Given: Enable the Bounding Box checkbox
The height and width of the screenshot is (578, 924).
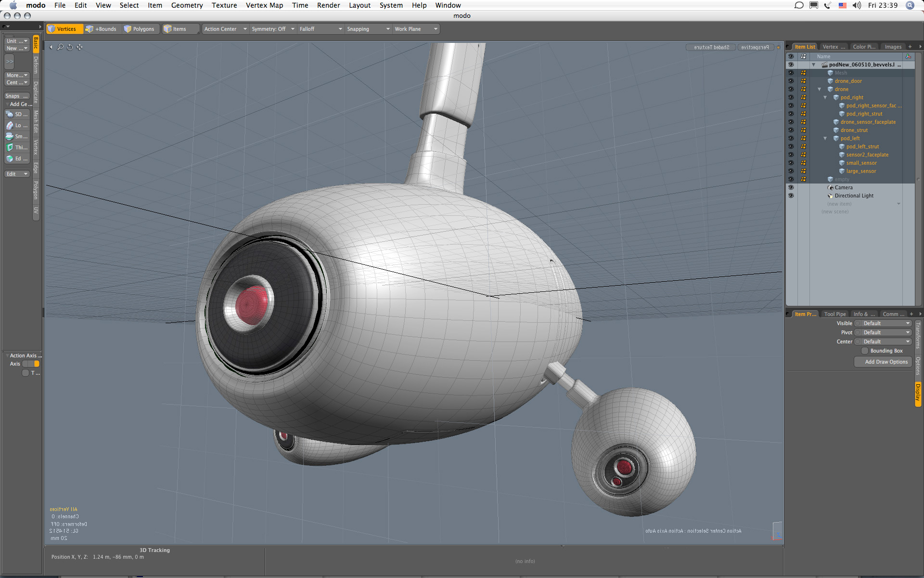Looking at the screenshot, I should click(x=865, y=351).
